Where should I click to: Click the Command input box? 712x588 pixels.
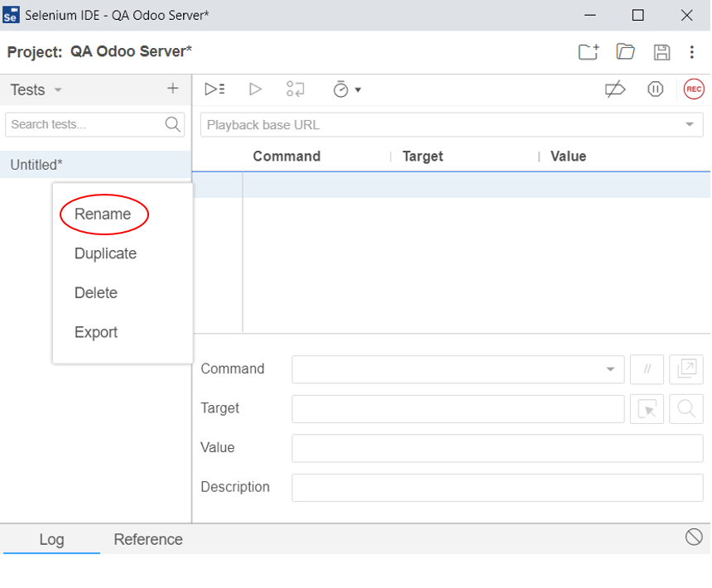pyautogui.click(x=458, y=369)
